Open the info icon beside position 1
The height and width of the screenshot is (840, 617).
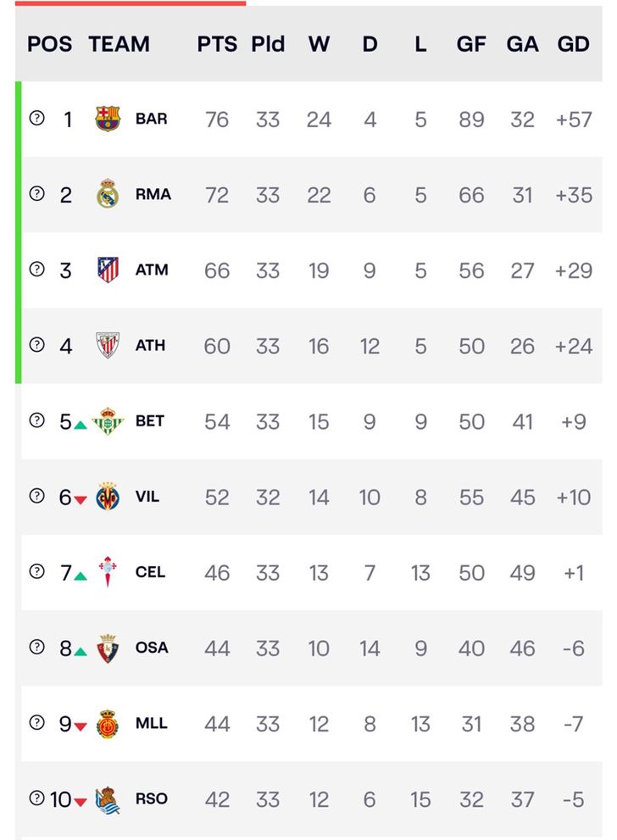pyautogui.click(x=36, y=118)
